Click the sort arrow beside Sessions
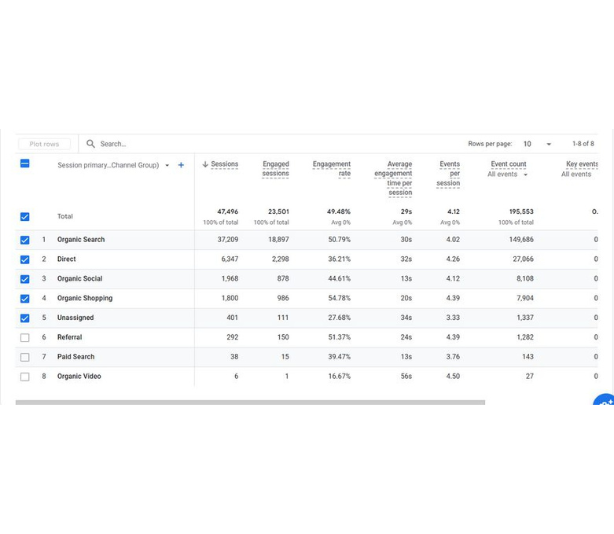The width and height of the screenshot is (614, 534). [x=205, y=165]
